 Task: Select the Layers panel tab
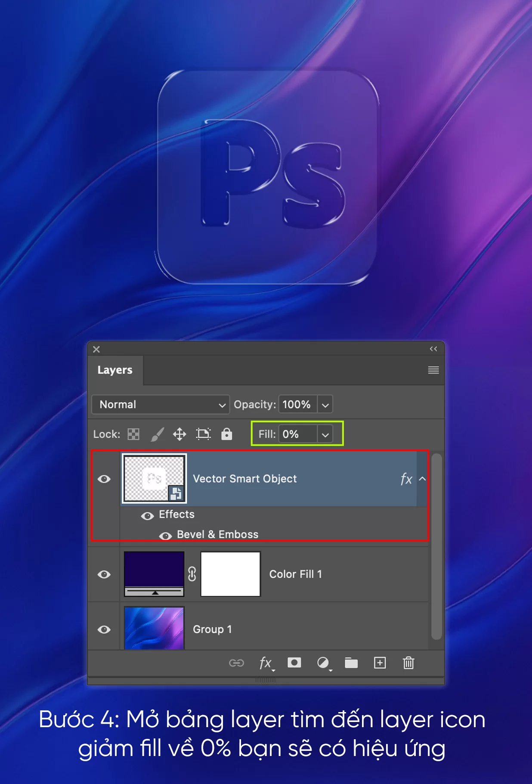coord(115,370)
